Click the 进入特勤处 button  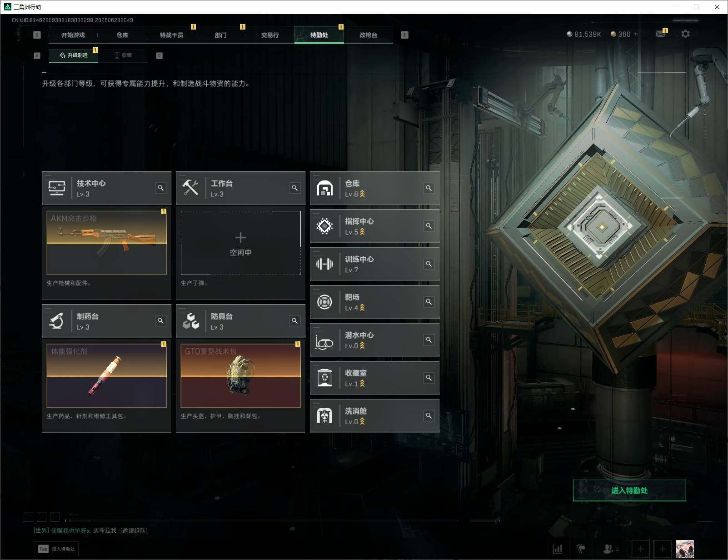629,490
